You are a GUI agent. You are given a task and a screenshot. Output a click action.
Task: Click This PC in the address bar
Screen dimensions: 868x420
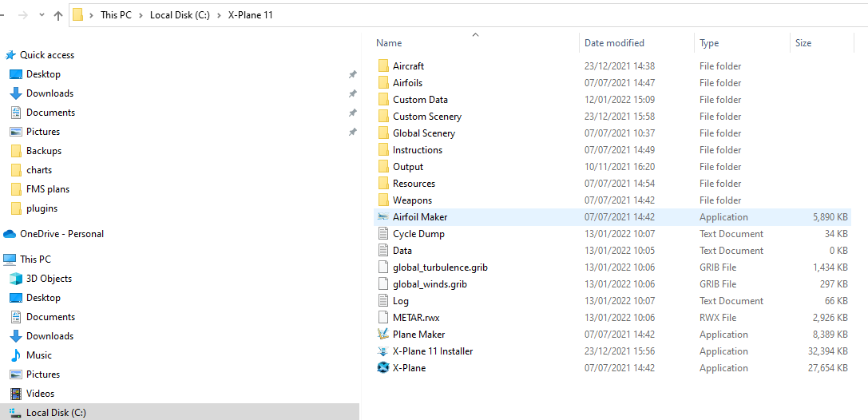coord(117,15)
